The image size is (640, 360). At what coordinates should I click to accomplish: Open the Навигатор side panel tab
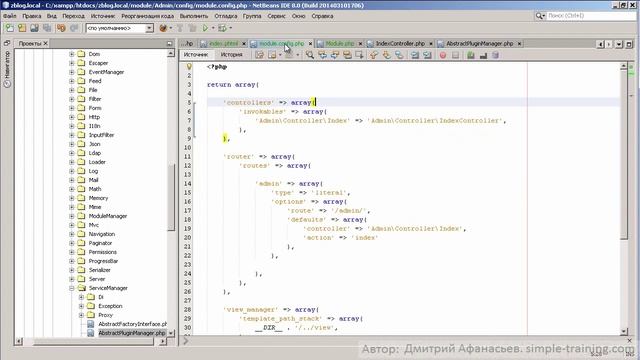(x=7, y=69)
